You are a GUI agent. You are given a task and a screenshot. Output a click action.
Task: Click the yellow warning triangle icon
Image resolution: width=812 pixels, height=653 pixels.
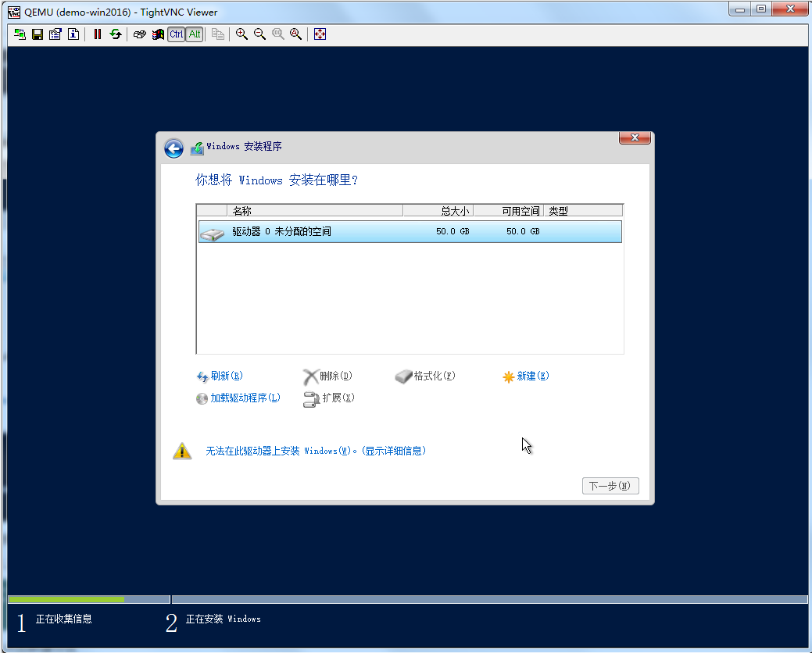pyautogui.click(x=182, y=451)
